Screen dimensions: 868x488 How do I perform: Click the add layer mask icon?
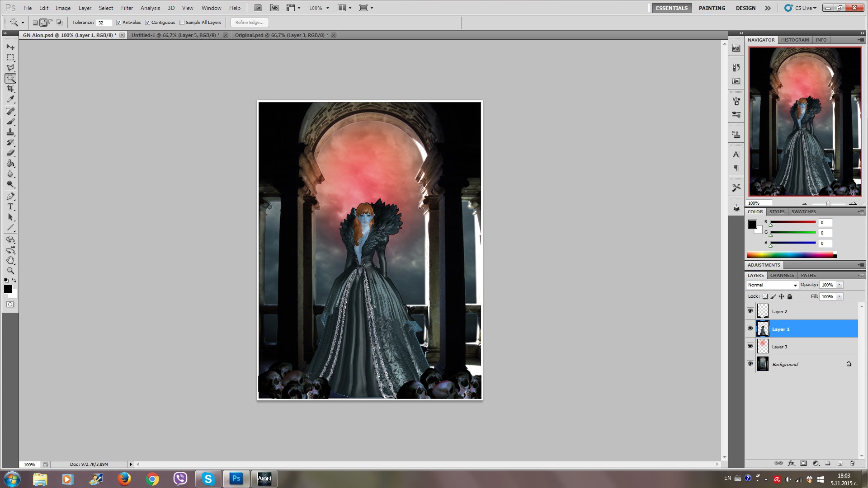(x=803, y=463)
